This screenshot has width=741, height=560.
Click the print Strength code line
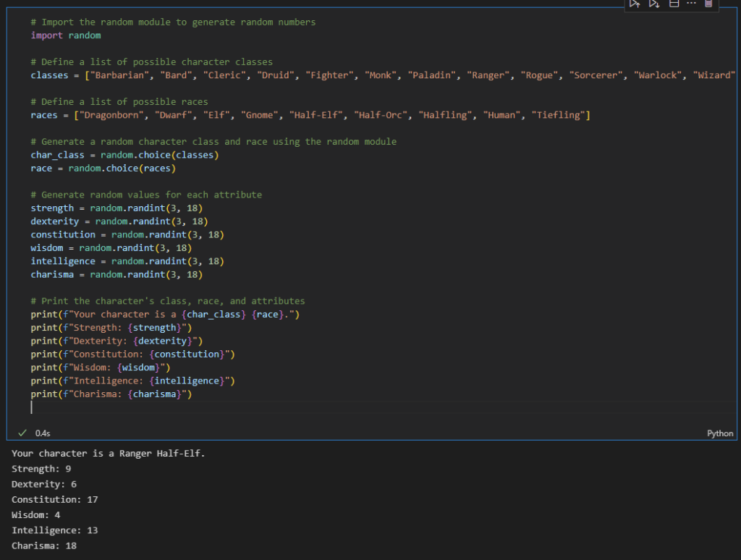click(x=111, y=328)
